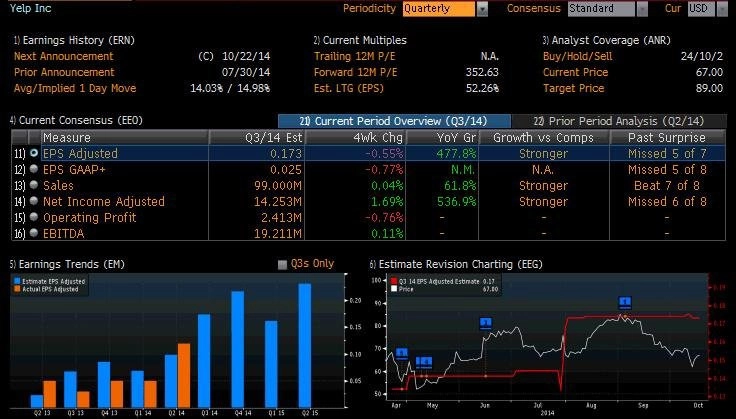
Task: Select the Periodicity field showing Quarterly
Action: [x=439, y=9]
